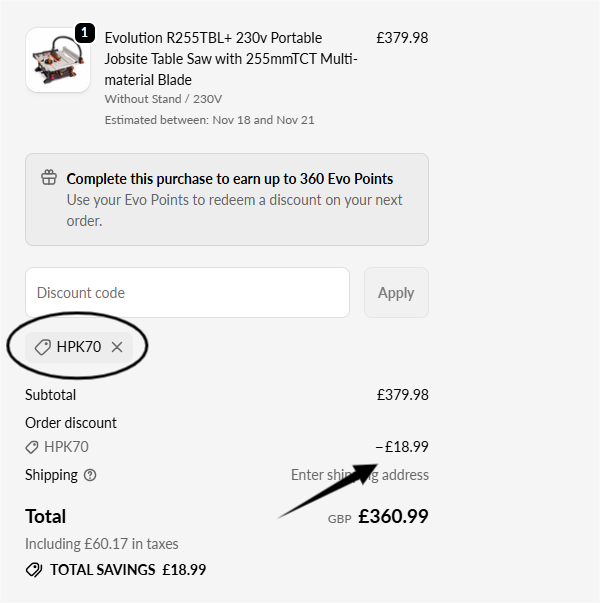Click the GBP currency label
The width and height of the screenshot is (600, 603).
pos(339,519)
